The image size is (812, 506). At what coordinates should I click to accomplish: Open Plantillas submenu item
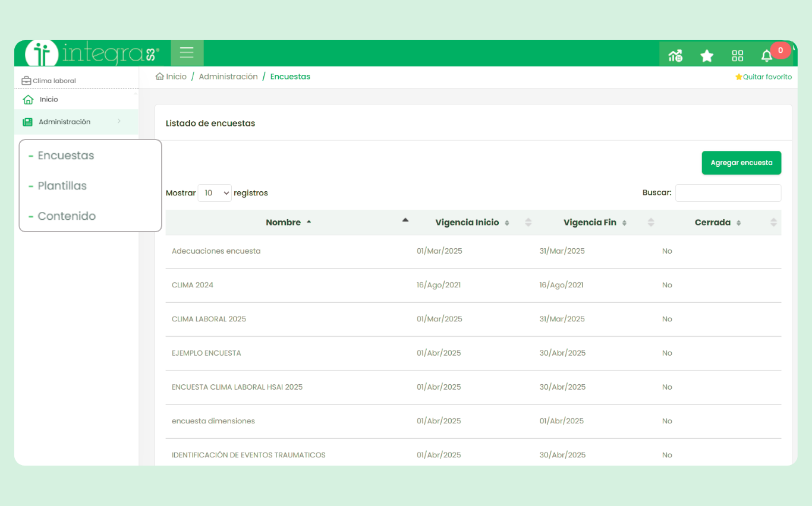[62, 186]
